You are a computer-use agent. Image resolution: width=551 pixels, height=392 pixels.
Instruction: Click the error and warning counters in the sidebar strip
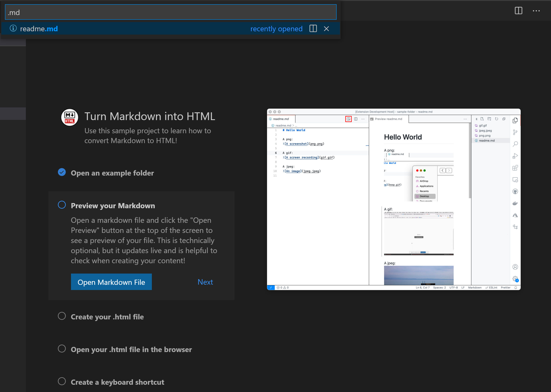(283, 287)
